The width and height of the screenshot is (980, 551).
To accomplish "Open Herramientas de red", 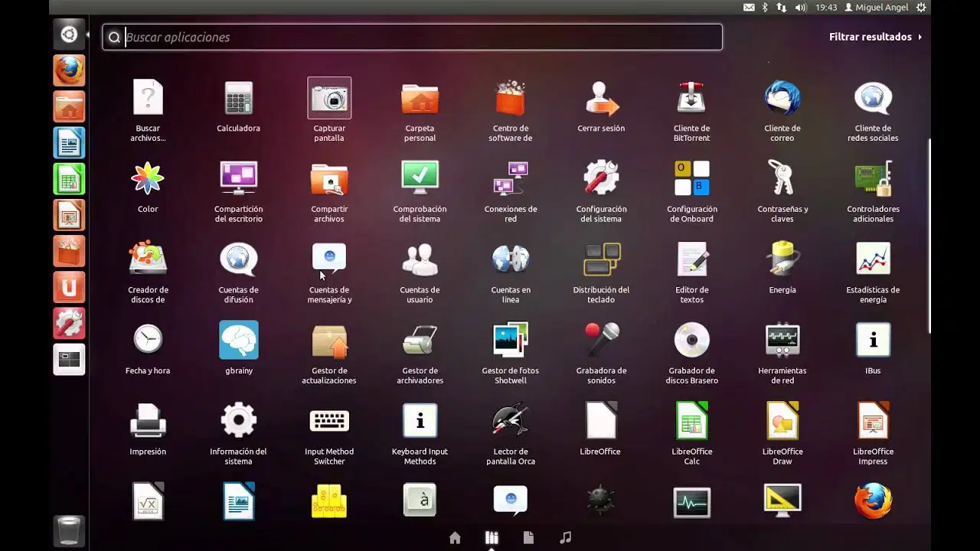I will (x=782, y=340).
